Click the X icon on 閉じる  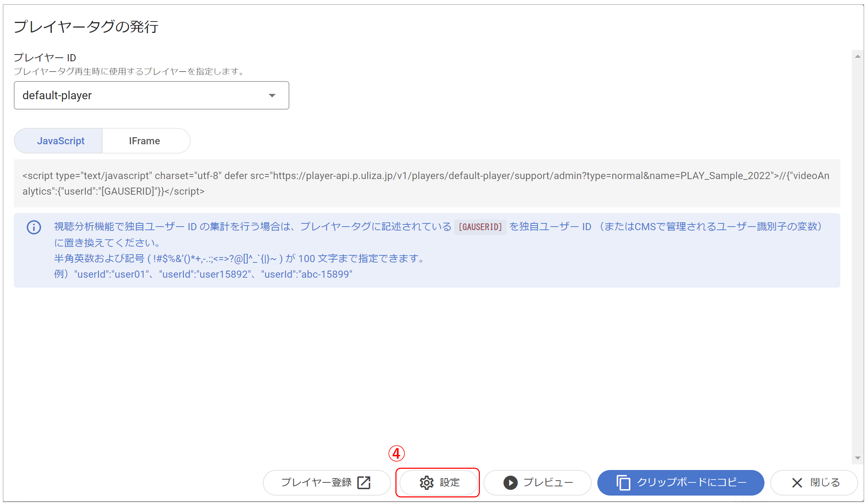click(x=797, y=483)
